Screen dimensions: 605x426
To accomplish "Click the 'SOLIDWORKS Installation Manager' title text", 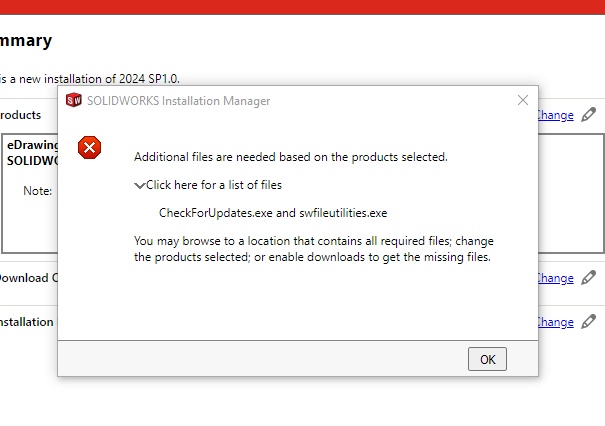I will 178,101.
